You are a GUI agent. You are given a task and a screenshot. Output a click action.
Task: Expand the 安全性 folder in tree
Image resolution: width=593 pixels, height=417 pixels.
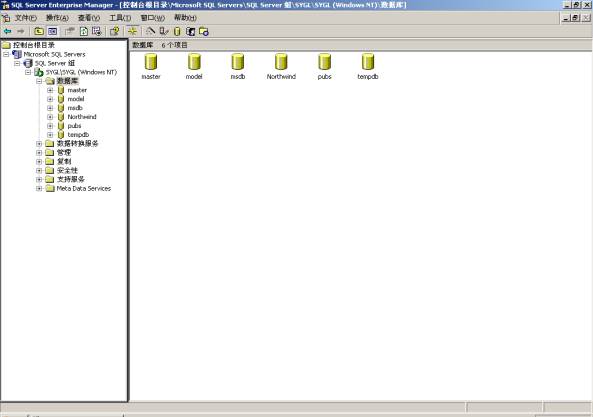[39, 171]
